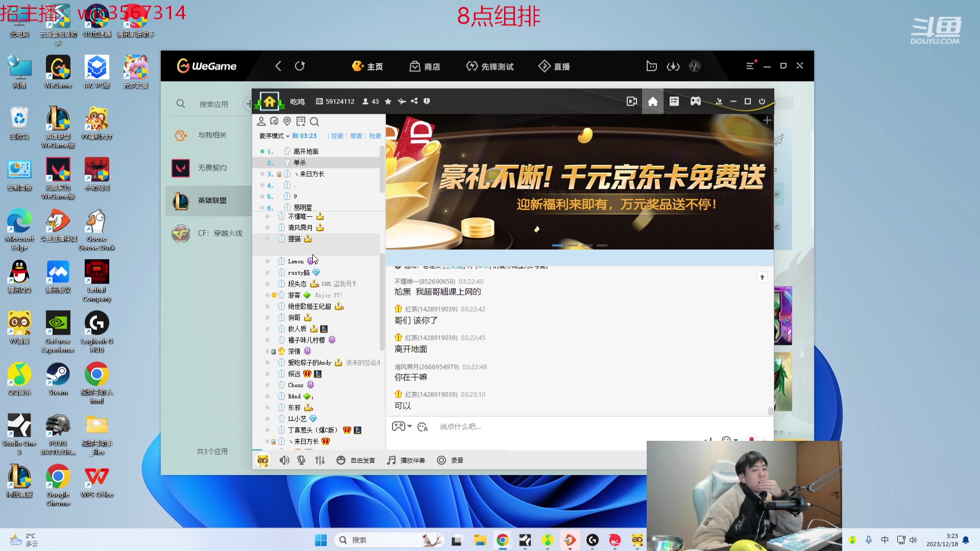The width and height of the screenshot is (980, 551).
Task: Select member 橘子味儿柠檬 in the list
Action: (306, 340)
